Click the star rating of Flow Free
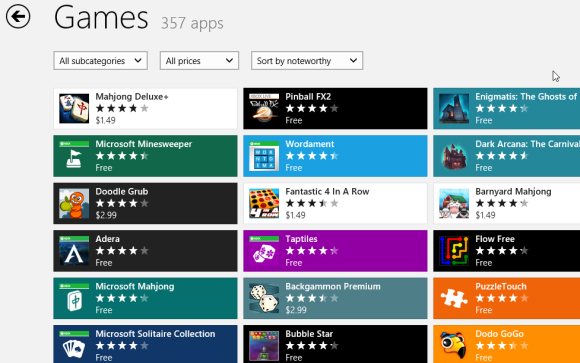Image resolution: width=580 pixels, height=363 pixels. [x=502, y=251]
